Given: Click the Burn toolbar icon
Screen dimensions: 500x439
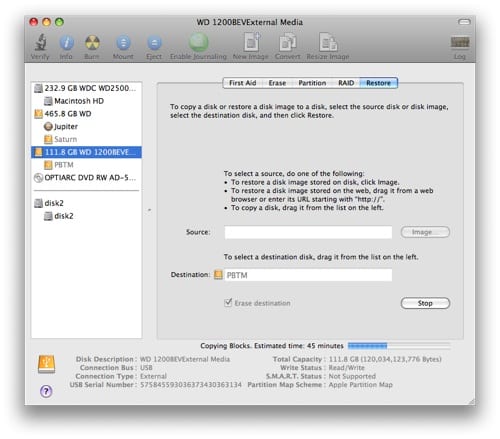Looking at the screenshot, I should coord(92,43).
